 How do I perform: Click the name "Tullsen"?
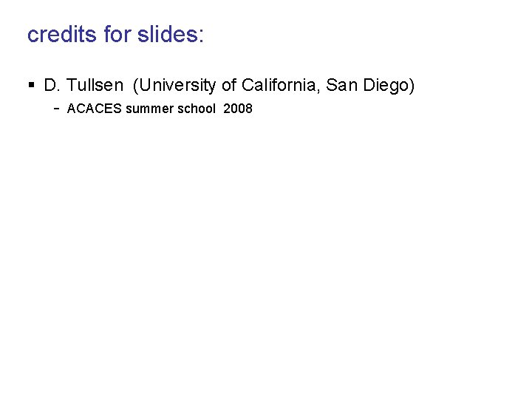pyautogui.click(x=95, y=86)
